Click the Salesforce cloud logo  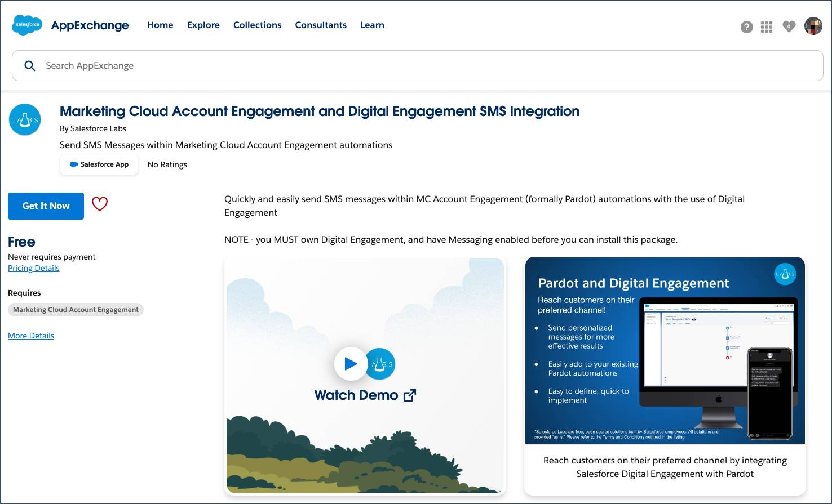tap(27, 25)
